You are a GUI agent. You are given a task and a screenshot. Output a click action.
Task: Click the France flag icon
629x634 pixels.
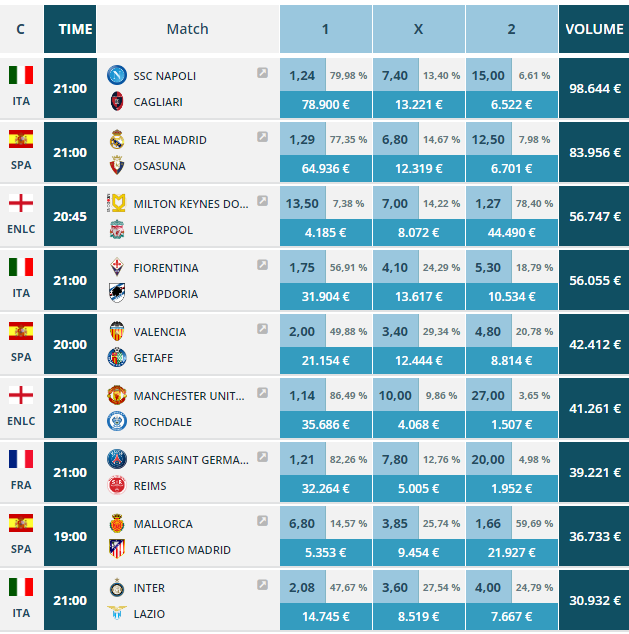(x=21, y=459)
